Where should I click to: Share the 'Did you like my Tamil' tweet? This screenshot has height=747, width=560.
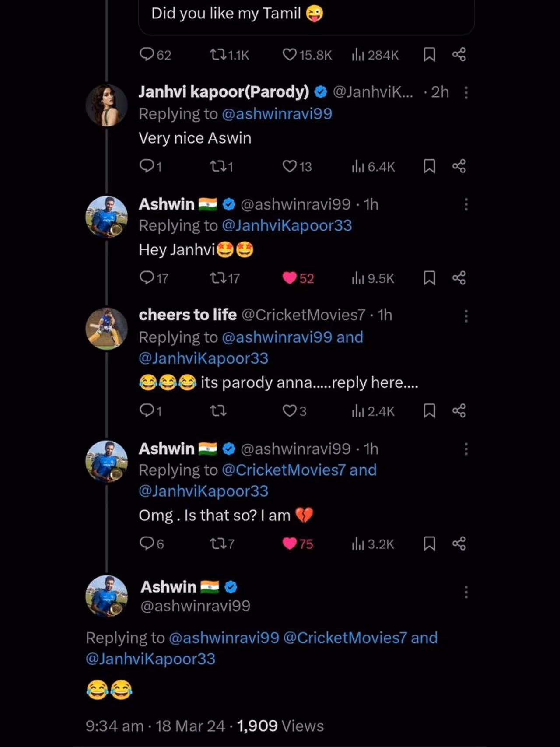pos(459,55)
